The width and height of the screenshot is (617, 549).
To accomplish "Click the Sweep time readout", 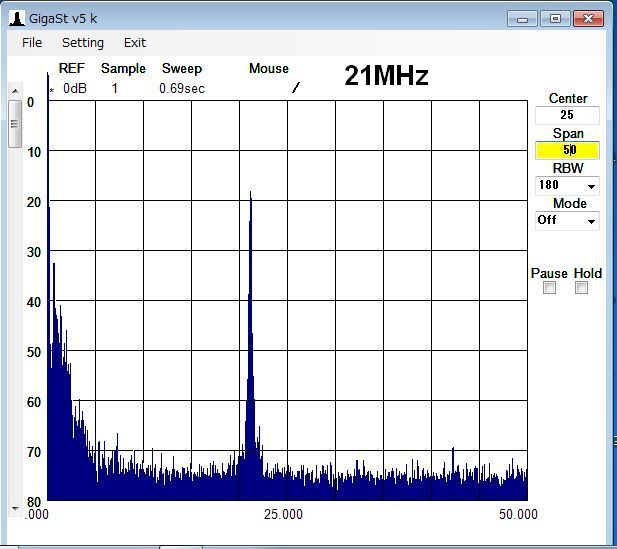I will pos(181,89).
